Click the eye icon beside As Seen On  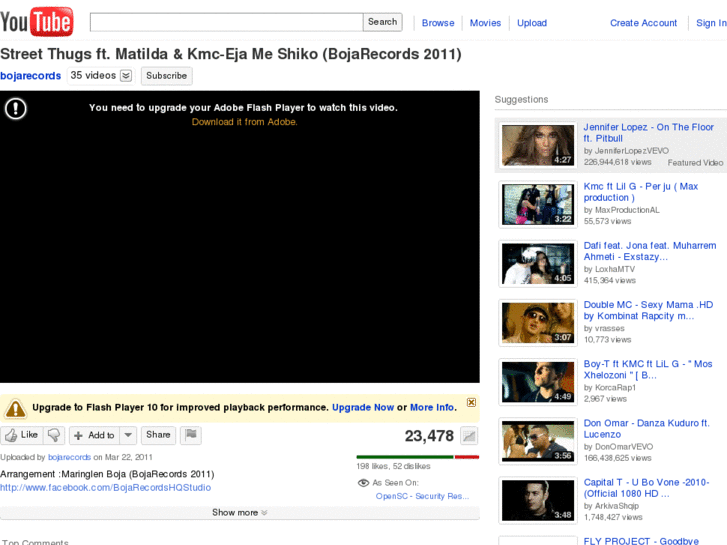click(364, 483)
